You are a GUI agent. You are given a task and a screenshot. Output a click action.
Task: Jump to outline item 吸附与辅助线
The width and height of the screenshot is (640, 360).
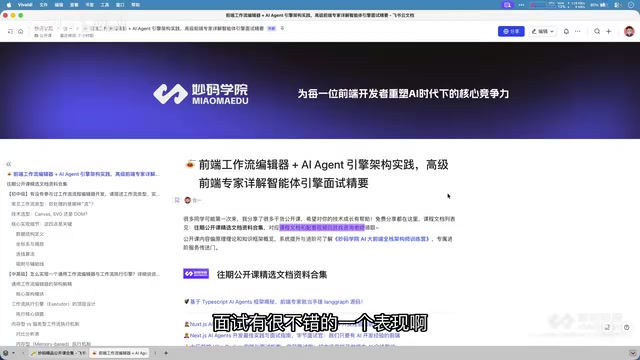point(30,264)
